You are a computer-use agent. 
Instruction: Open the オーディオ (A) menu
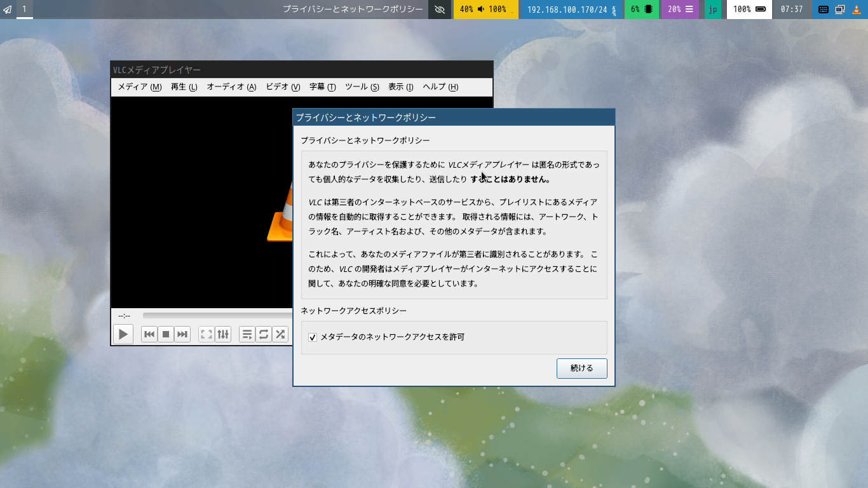click(x=231, y=87)
